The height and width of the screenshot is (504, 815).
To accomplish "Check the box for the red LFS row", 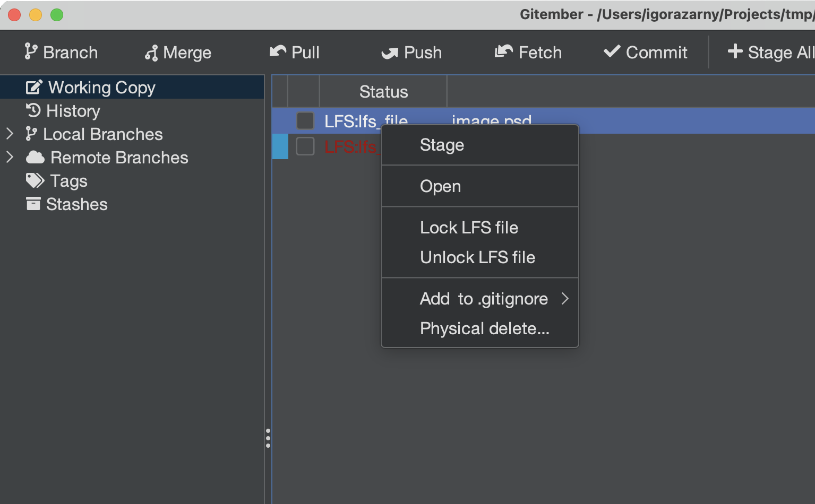I will pos(305,146).
